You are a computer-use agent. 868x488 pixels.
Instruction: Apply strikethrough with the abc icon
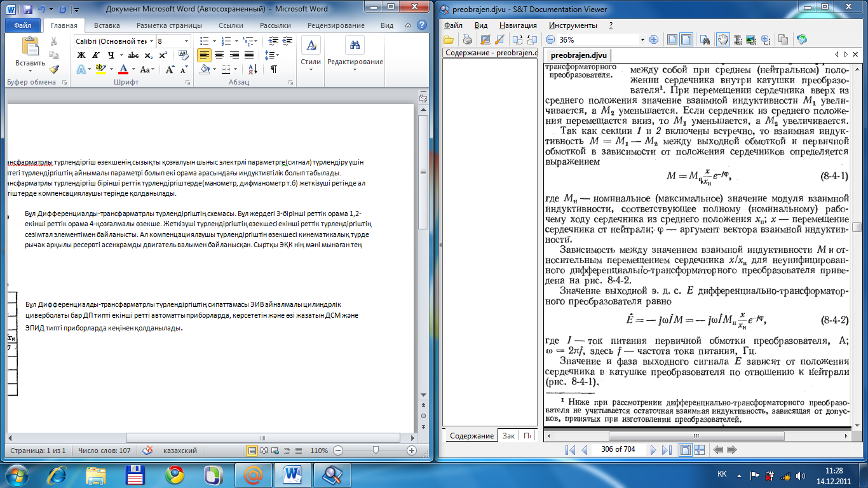pyautogui.click(x=133, y=55)
